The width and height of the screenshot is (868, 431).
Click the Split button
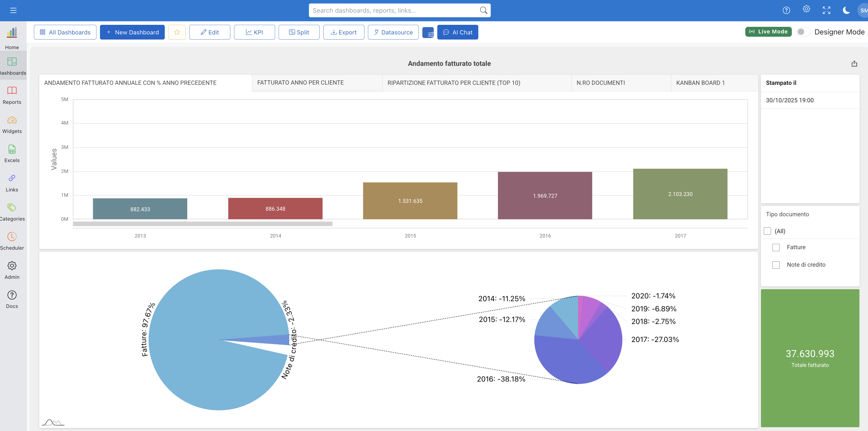299,32
